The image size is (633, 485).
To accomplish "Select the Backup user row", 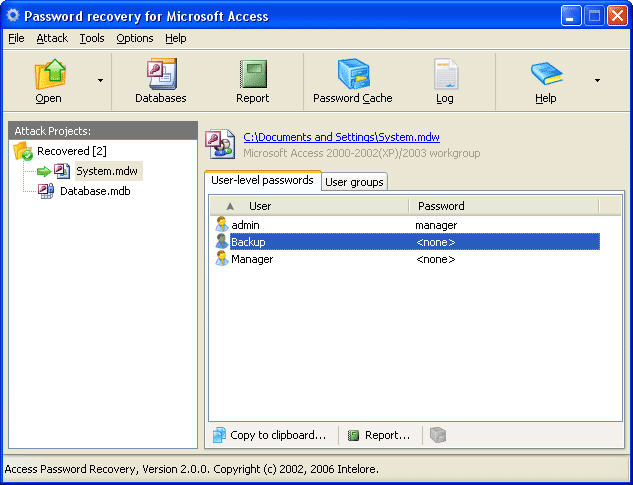I will (x=407, y=242).
